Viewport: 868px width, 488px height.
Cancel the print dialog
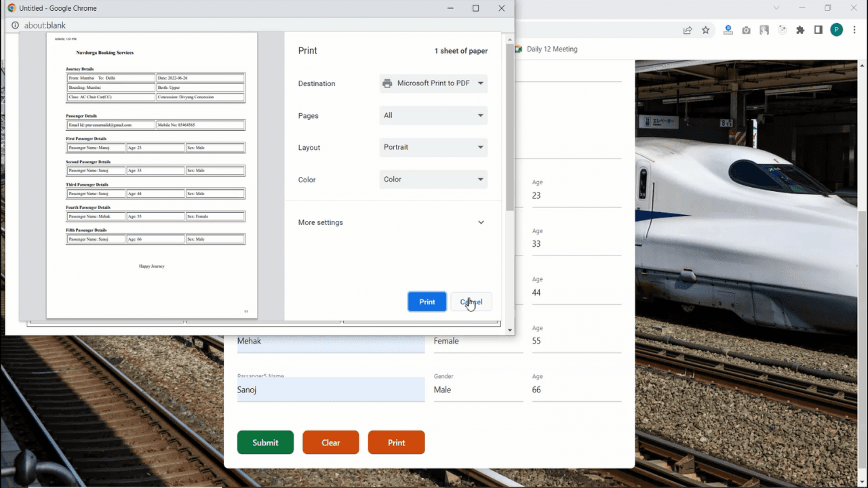coord(471,302)
